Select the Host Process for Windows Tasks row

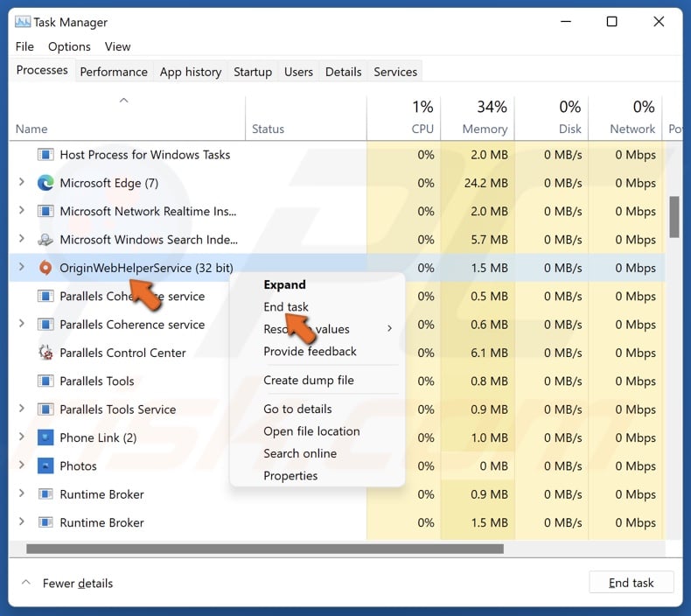point(337,155)
